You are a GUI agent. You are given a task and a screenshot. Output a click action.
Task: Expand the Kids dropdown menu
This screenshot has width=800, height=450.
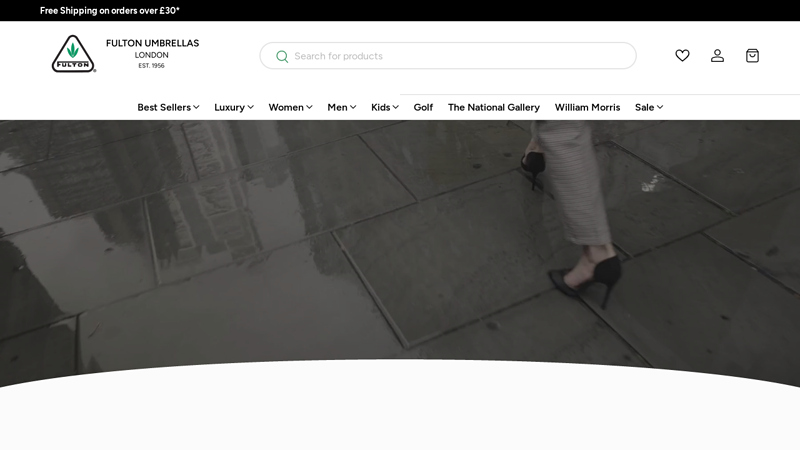coord(384,107)
